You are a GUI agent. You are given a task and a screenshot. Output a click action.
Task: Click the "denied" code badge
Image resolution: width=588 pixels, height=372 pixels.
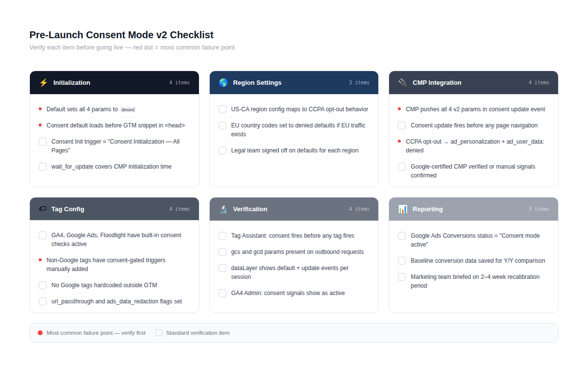click(128, 110)
